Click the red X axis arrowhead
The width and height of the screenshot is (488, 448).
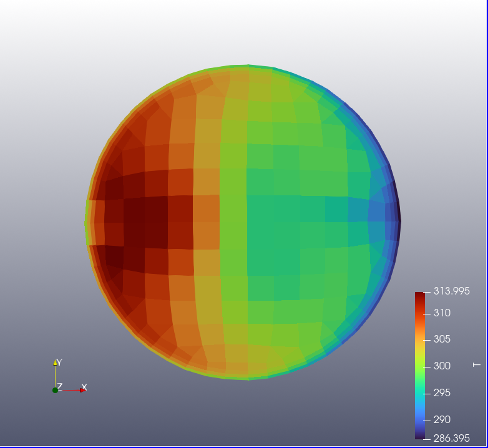(x=82, y=390)
